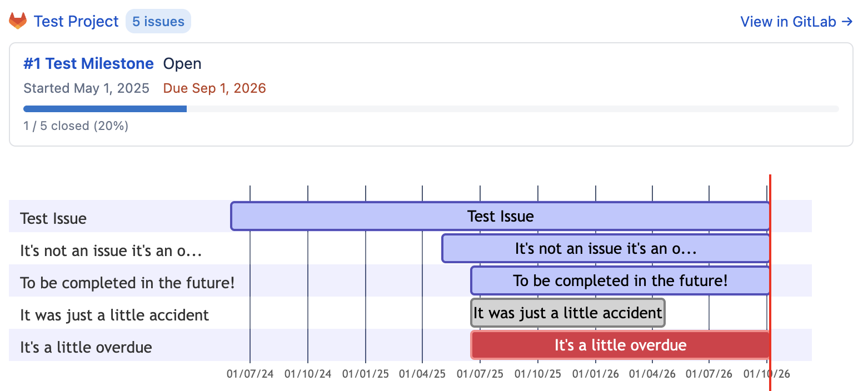868x391 pixels.
Task: Click the 01/10/26 axis date label
Action: (767, 374)
